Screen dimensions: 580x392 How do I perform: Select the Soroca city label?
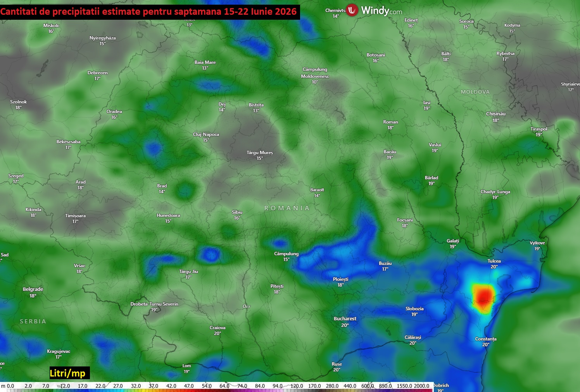[466, 21]
